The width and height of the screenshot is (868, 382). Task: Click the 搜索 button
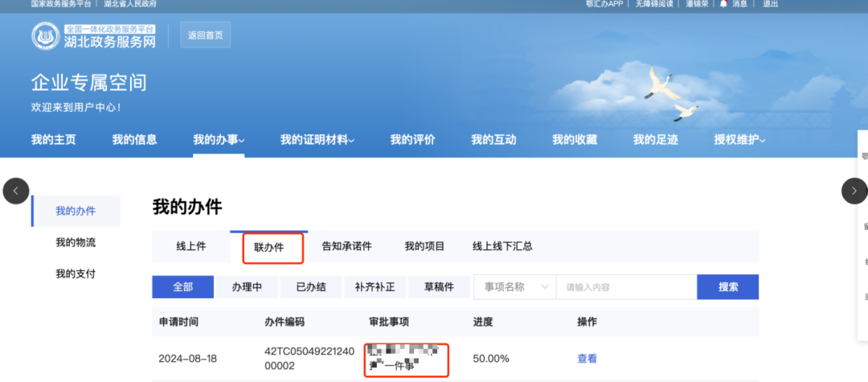(x=727, y=287)
